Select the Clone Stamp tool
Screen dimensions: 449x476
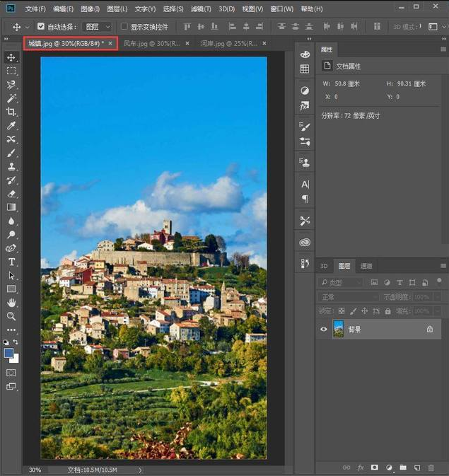click(11, 166)
